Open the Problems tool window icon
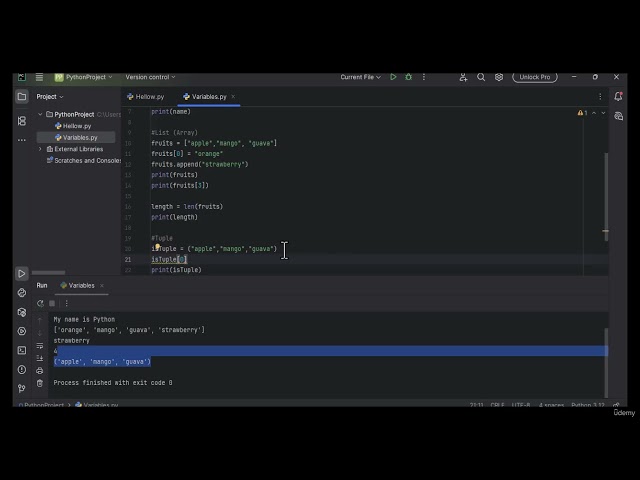 tap(22, 369)
